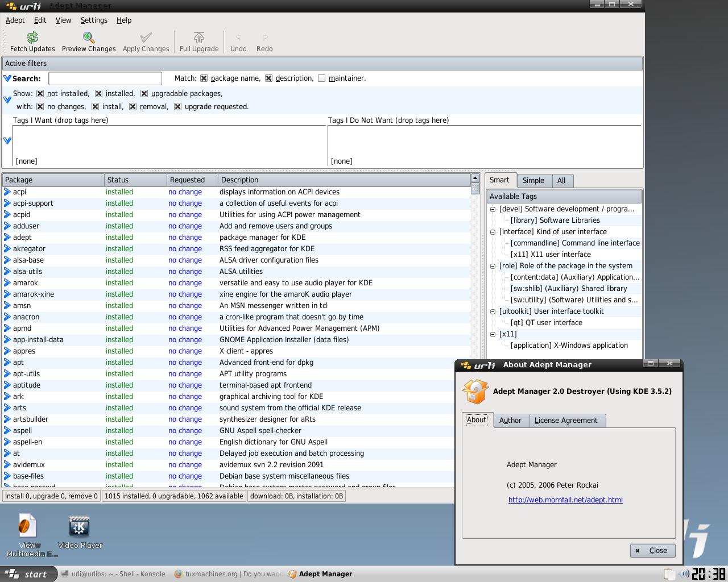Select the avidemux package row
The width and height of the screenshot is (728, 582).
coord(237,465)
